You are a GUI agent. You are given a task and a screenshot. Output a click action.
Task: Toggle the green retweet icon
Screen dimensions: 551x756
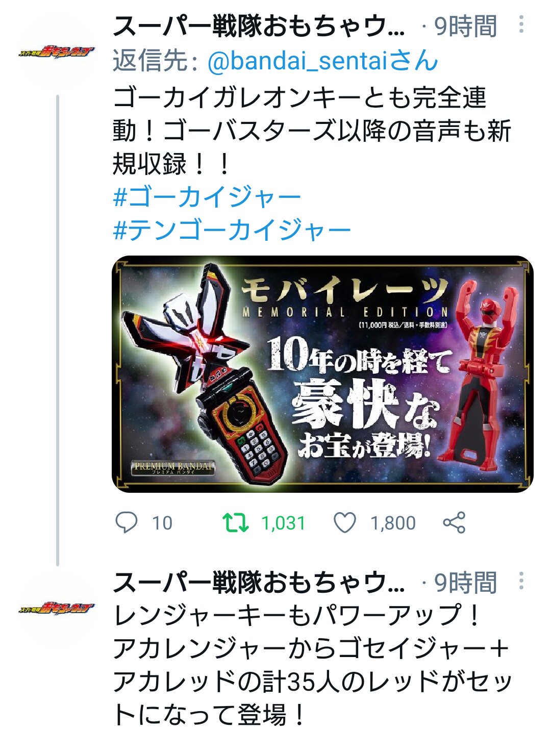(x=236, y=523)
